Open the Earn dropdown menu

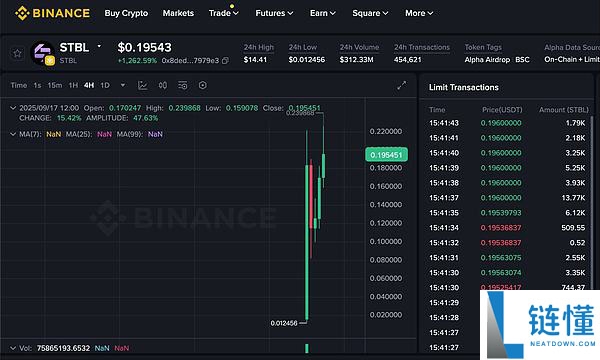click(323, 13)
